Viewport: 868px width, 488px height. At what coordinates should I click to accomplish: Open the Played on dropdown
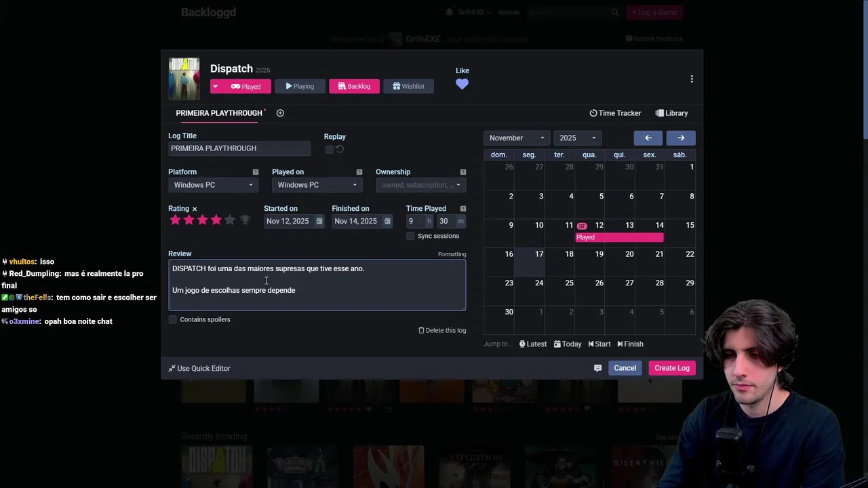[x=317, y=185]
